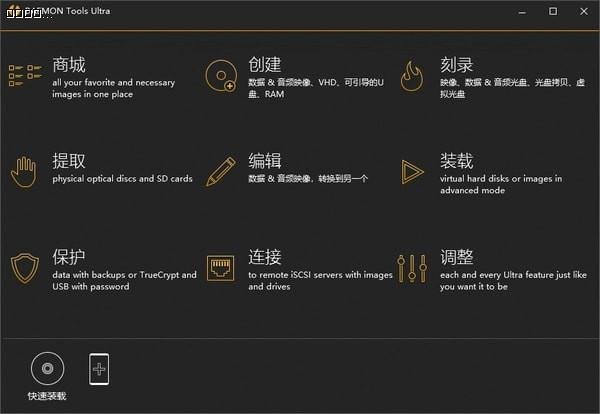The image size is (600, 414).
Task: Open the 商城 catalog list icon
Action: point(25,75)
